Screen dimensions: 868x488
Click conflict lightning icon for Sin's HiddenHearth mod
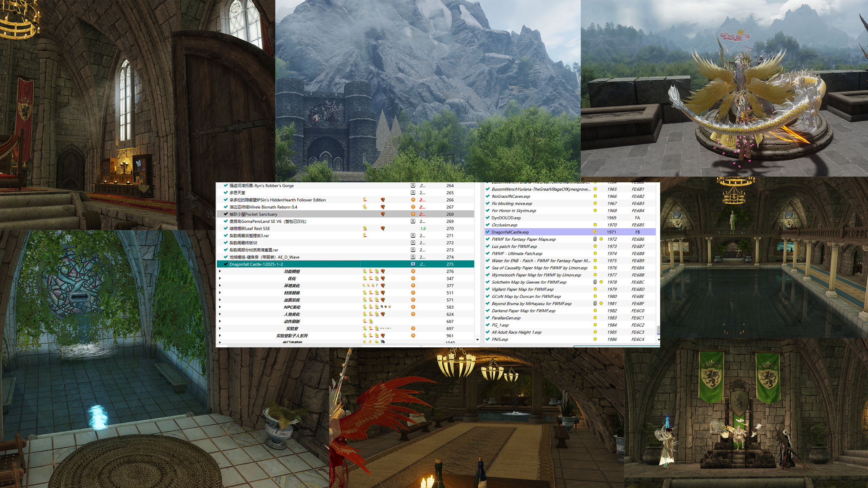pos(365,200)
